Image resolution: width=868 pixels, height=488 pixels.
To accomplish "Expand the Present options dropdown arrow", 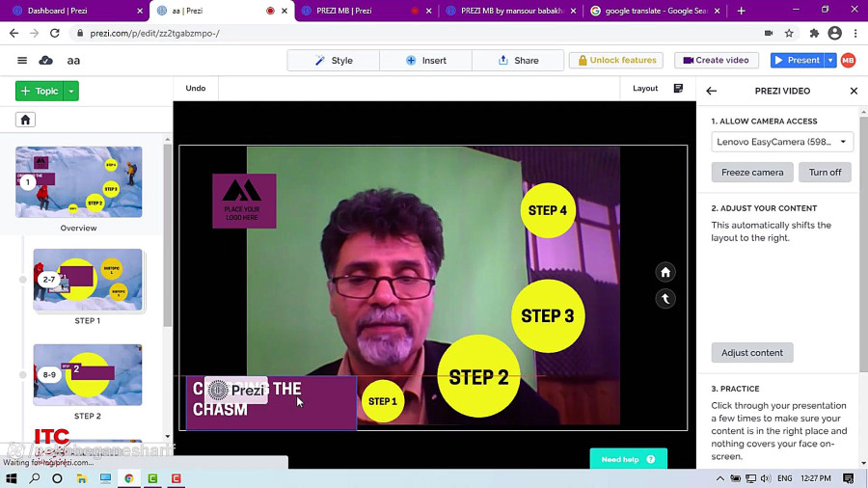I will tap(830, 61).
